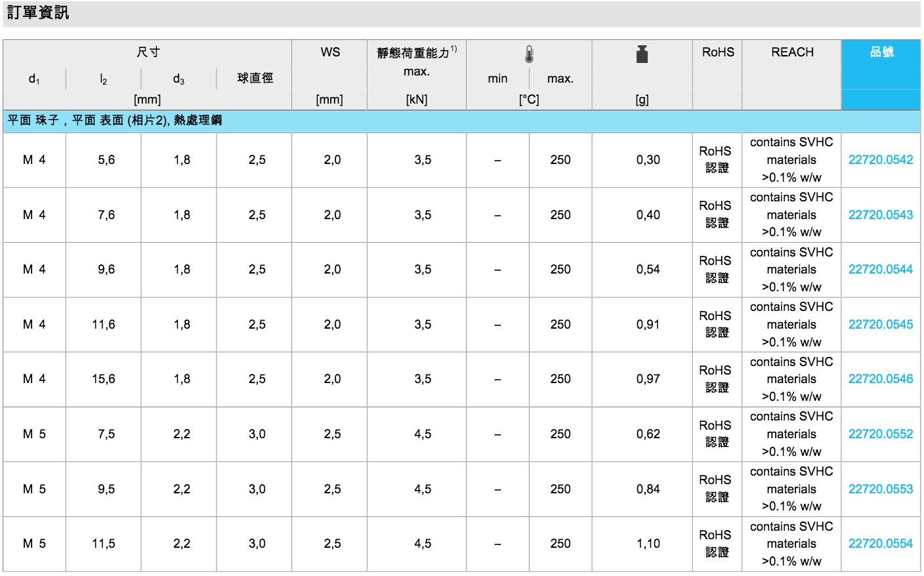Click the REACH column header

coord(792,52)
